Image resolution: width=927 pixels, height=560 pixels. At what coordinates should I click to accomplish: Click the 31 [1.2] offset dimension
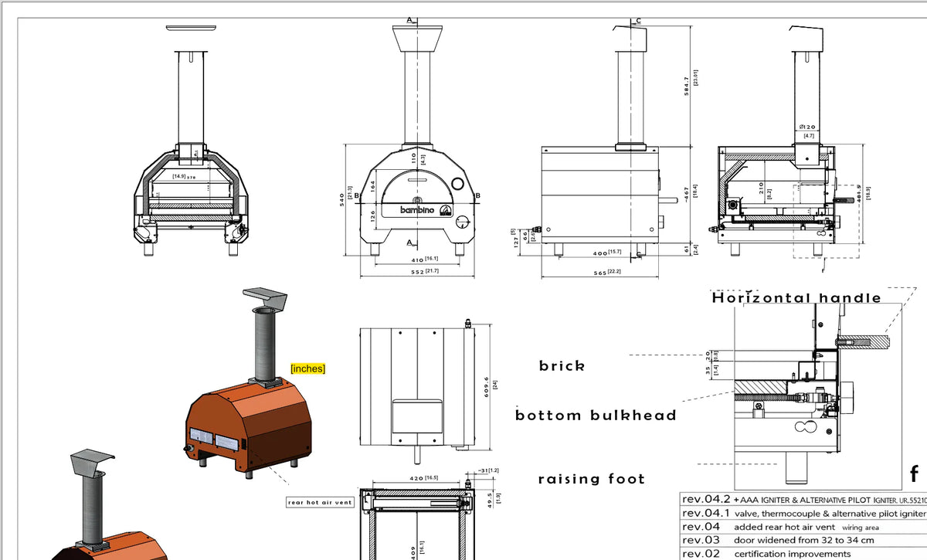pos(488,470)
